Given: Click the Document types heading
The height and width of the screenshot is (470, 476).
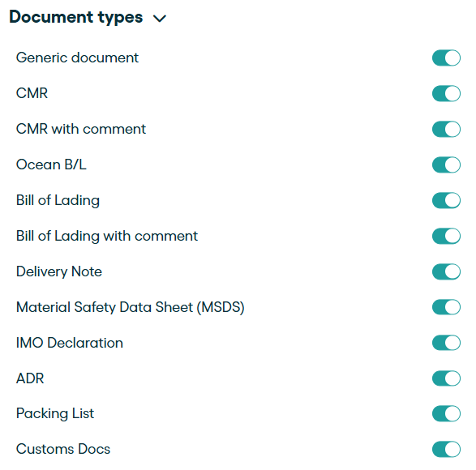Looking at the screenshot, I should point(76,17).
